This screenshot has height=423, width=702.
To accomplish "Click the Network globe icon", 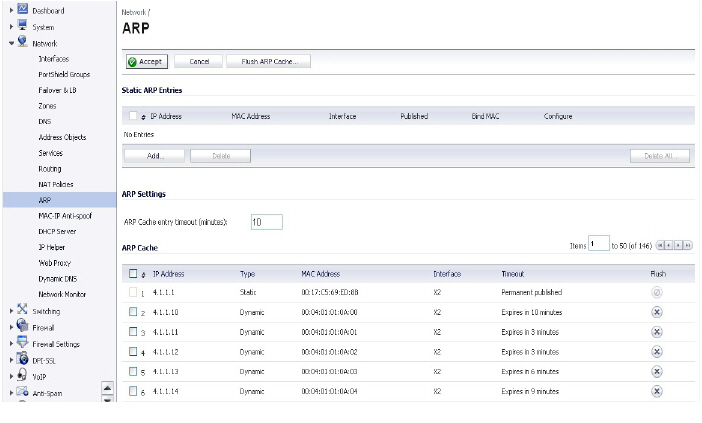I will coord(22,42).
